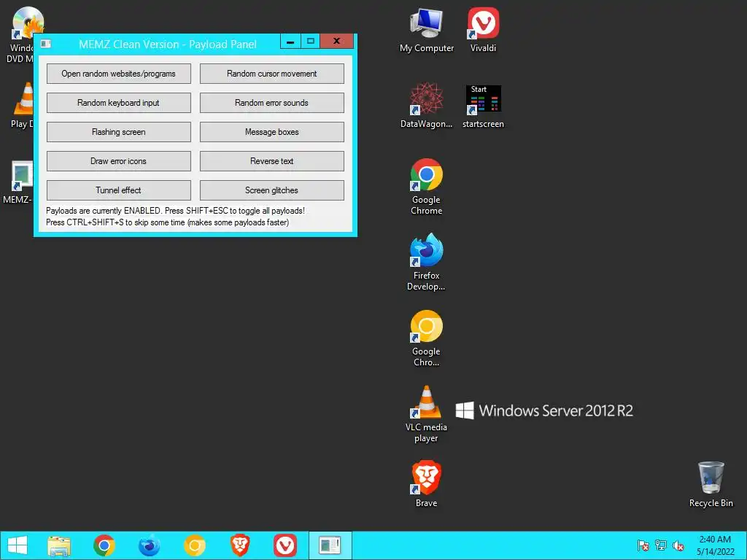Maximize the MEMZ Payload Panel window
Image resolution: width=747 pixels, height=560 pixels.
click(x=310, y=42)
